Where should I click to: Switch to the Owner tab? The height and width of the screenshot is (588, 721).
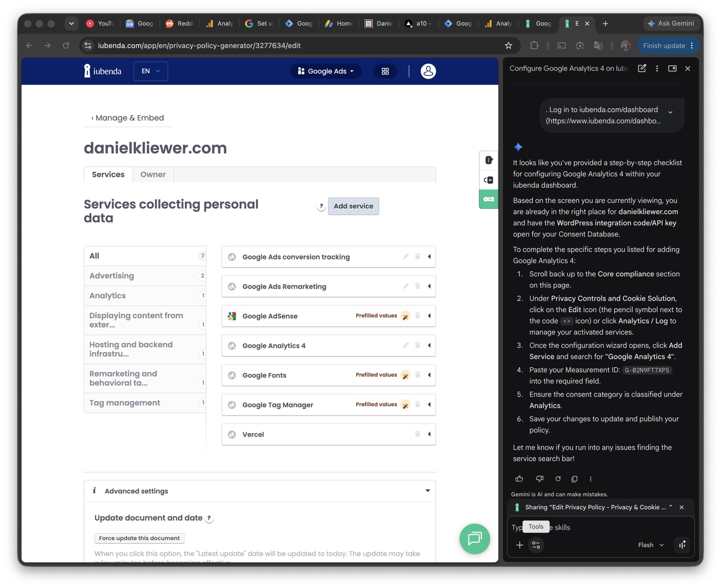coord(153,175)
